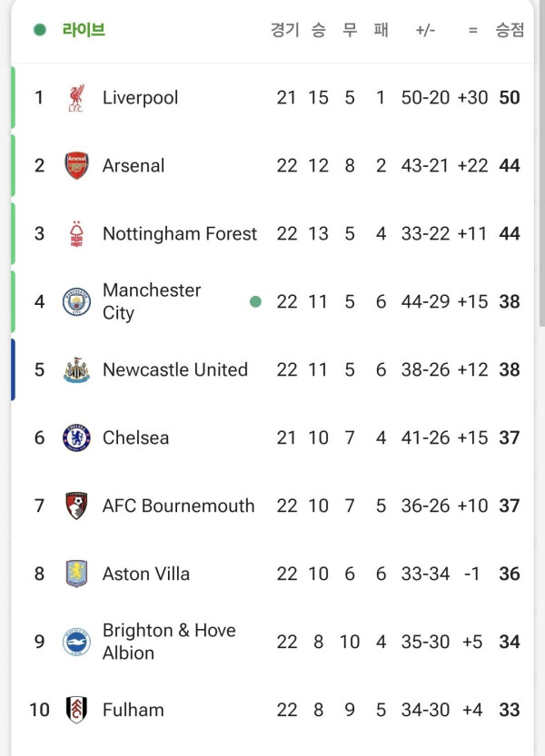Click the green live dot beside Manchester City
Viewport: 545px width, 756px height.
point(255,302)
